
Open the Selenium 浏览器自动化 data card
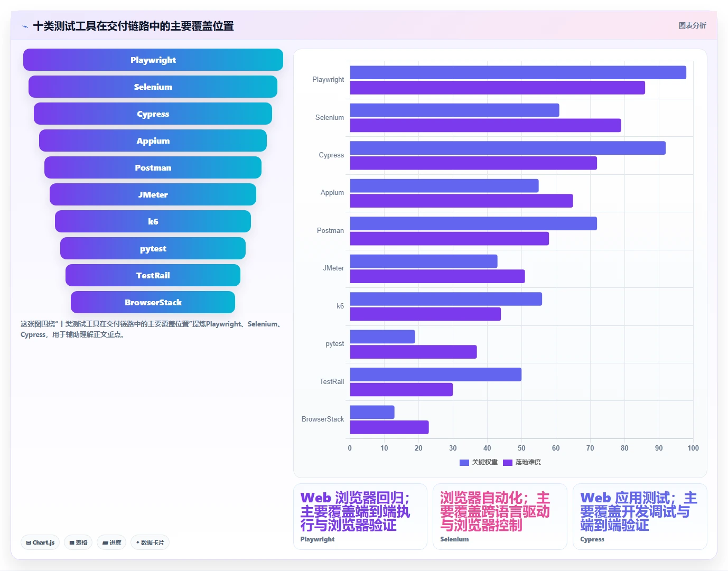(x=500, y=517)
